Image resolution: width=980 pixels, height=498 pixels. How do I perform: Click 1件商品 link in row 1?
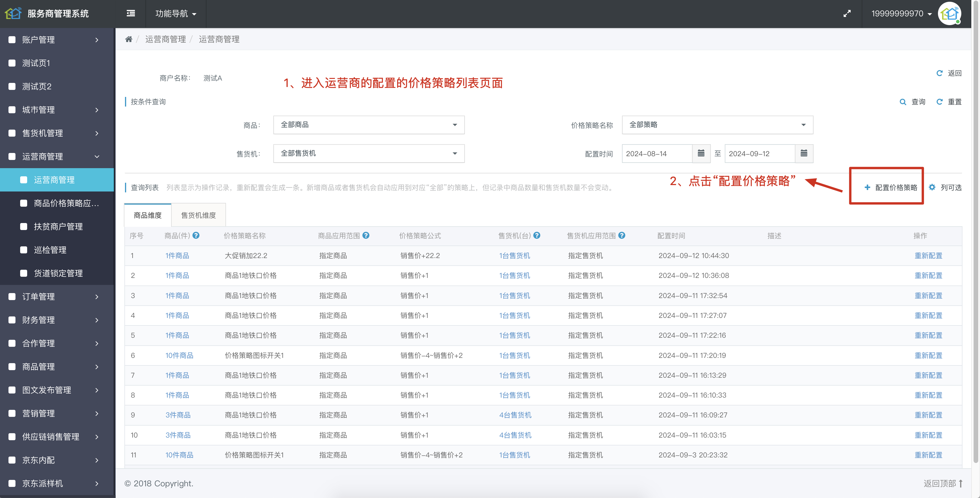pos(177,256)
